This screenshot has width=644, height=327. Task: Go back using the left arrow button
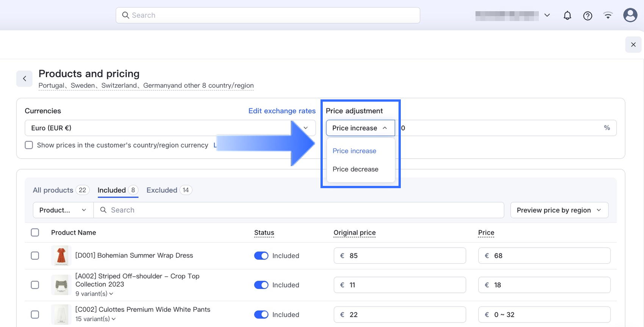coord(24,79)
